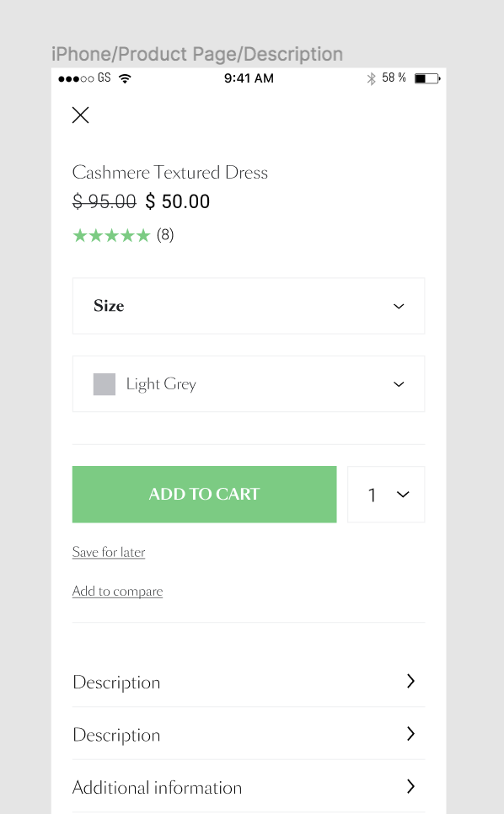Image resolution: width=504 pixels, height=814 pixels.
Task: Close the product page with the X icon
Action: pos(80,115)
